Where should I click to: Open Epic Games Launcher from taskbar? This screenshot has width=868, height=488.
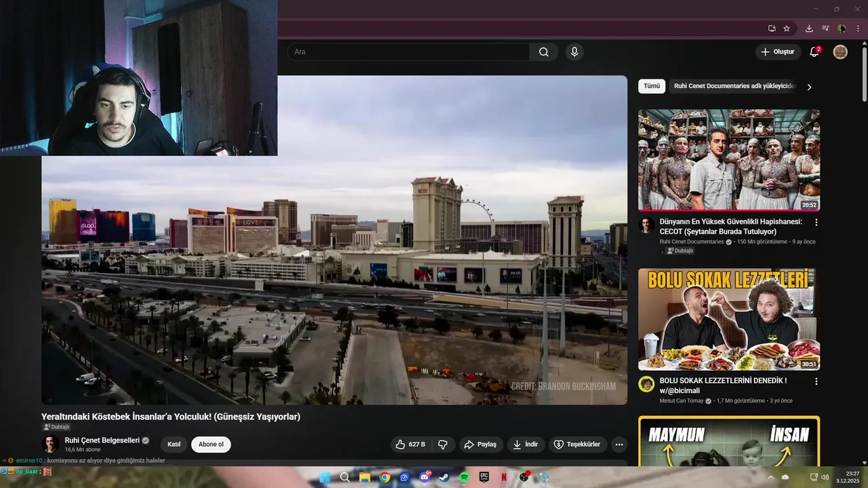[x=484, y=477]
